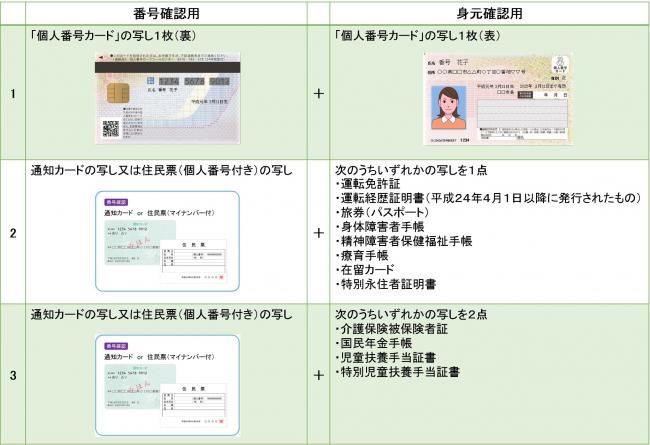Click the purple 番号確認 badge in row 3

[x=116, y=345]
